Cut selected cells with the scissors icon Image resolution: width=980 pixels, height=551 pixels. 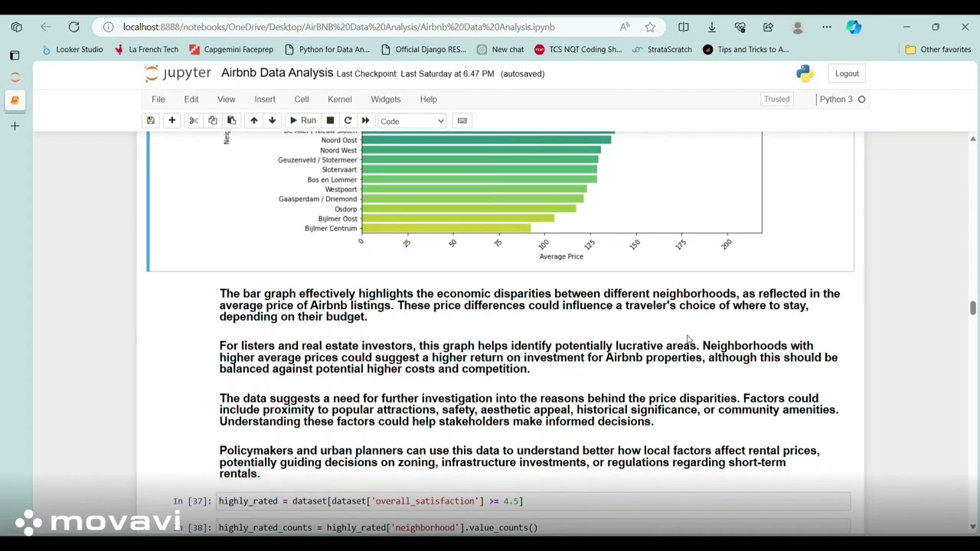tap(193, 121)
